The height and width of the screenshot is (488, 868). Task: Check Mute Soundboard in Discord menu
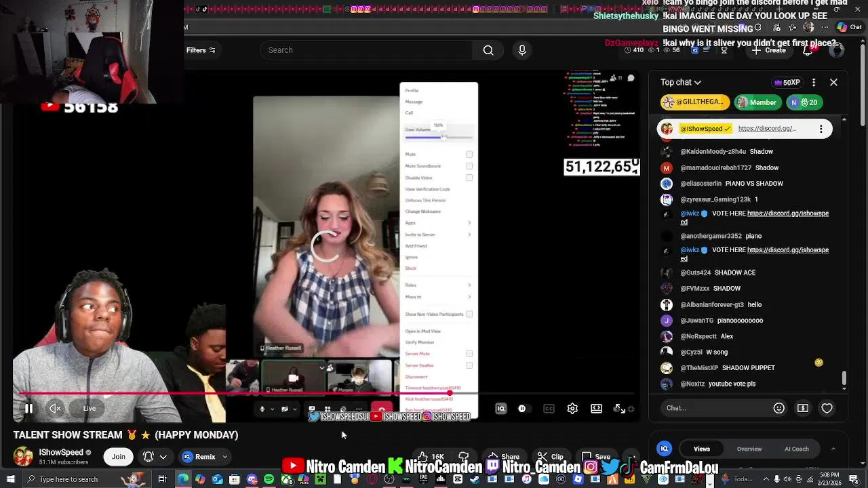[469, 166]
